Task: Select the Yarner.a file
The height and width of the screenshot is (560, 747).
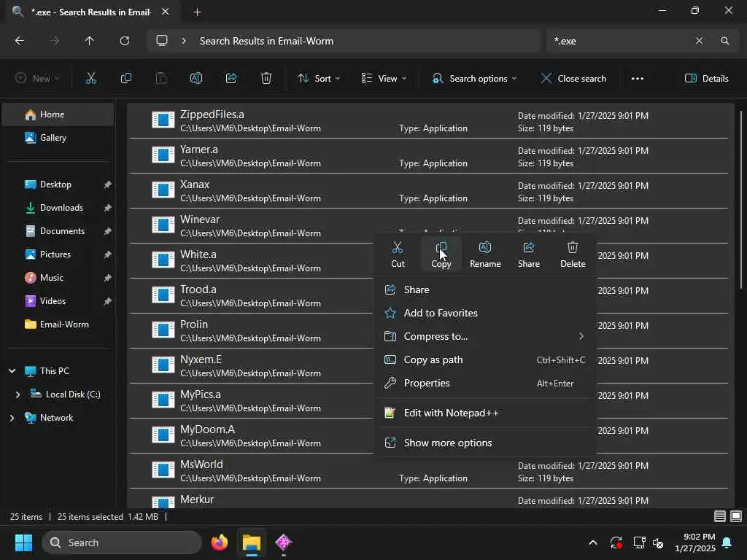Action: click(429, 156)
